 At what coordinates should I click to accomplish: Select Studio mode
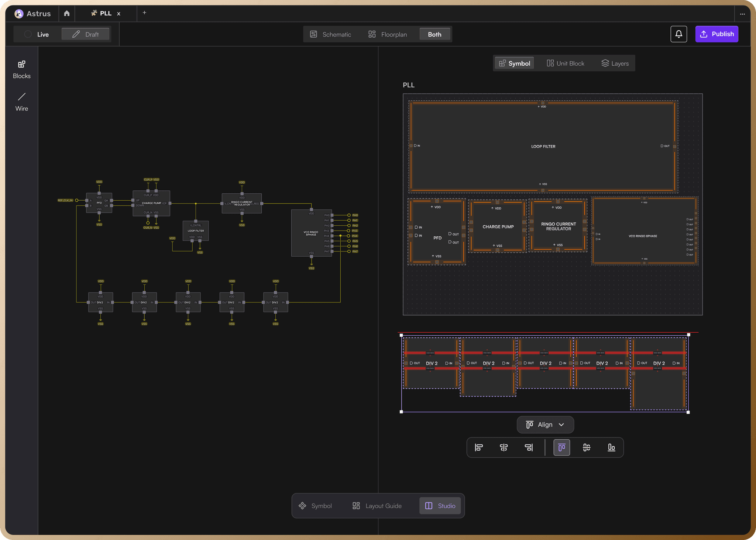[x=440, y=506]
